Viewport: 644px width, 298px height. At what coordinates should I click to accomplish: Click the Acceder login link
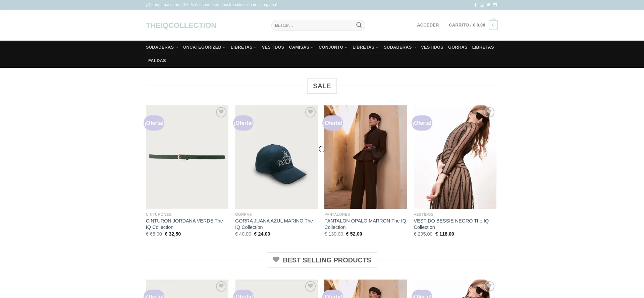[428, 25]
